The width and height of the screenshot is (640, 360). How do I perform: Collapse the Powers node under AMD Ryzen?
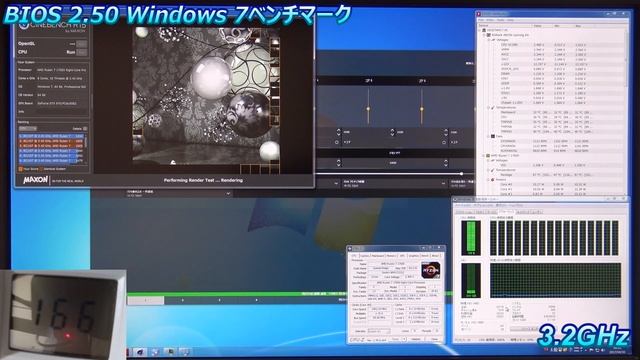click(489, 180)
